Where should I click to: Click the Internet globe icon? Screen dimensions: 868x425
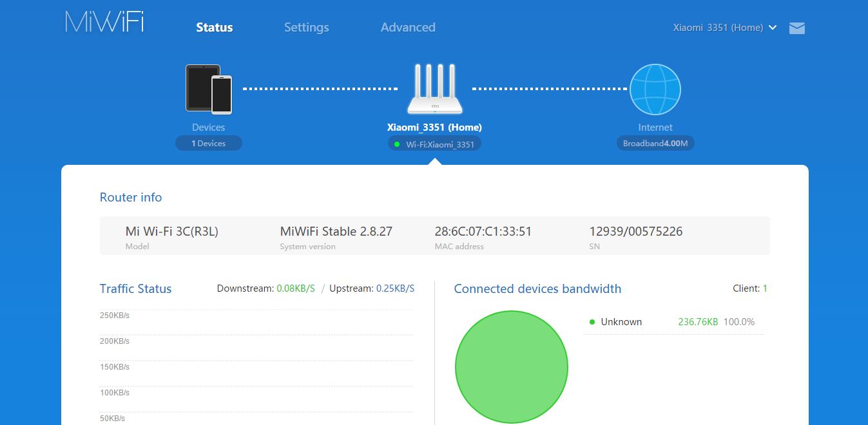tap(655, 90)
